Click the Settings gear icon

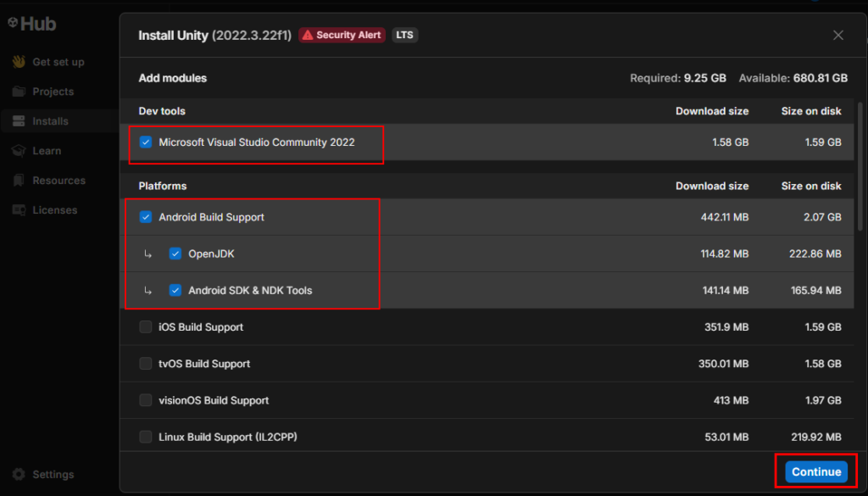[x=18, y=475]
